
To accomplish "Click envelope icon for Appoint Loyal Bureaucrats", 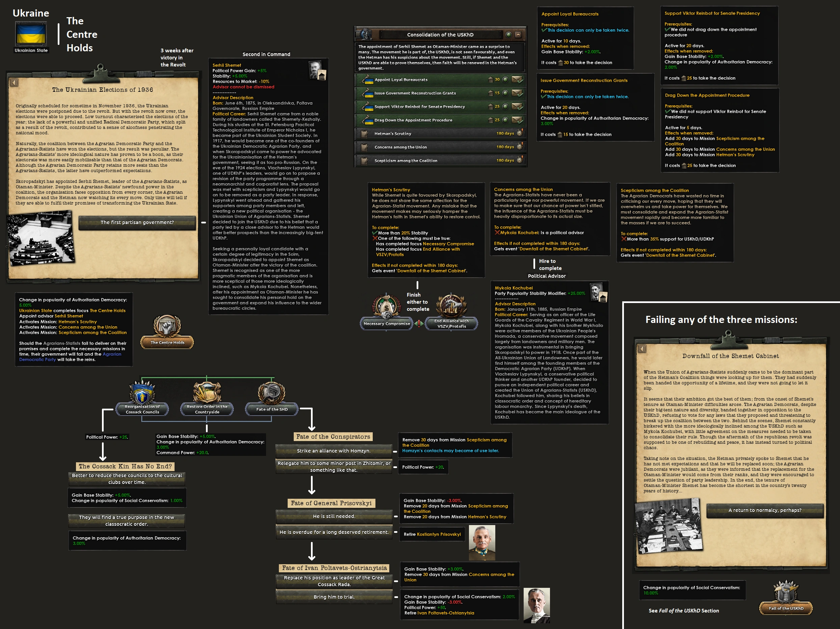I will (x=517, y=80).
